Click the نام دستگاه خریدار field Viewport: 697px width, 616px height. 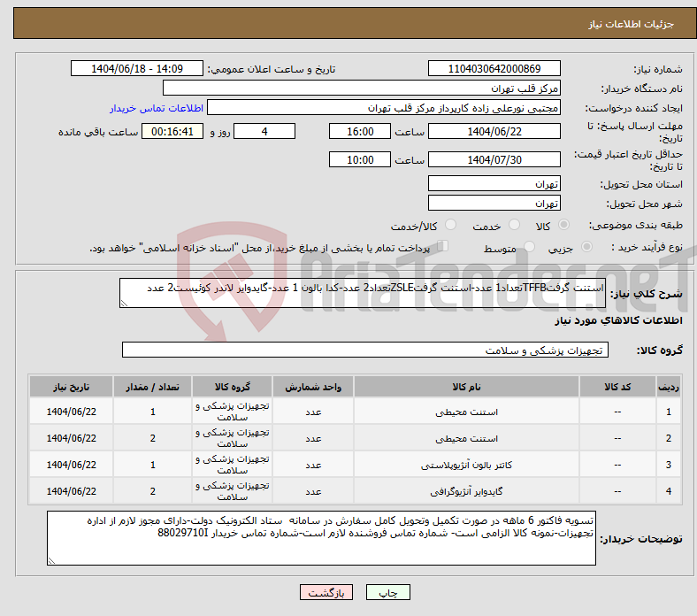coord(362,89)
